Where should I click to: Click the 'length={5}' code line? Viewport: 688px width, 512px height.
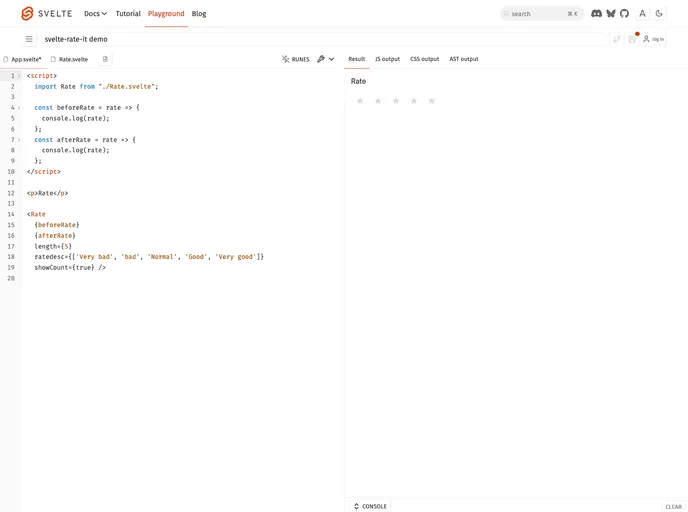coord(53,246)
